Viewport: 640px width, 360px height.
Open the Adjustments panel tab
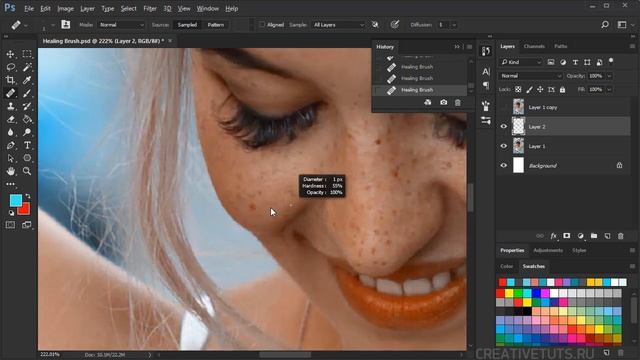548,251
